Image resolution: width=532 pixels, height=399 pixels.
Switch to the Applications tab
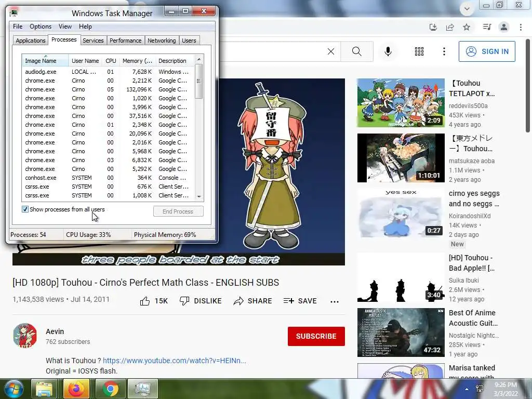pos(31,41)
